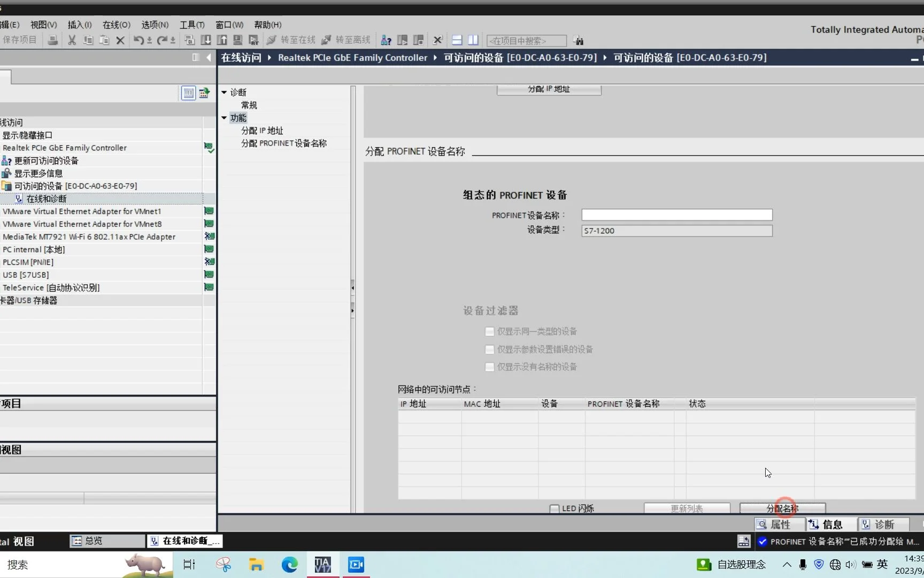Check 仅显示参数设置错误的设备 checkbox
This screenshot has height=578, width=924.
coord(489,349)
